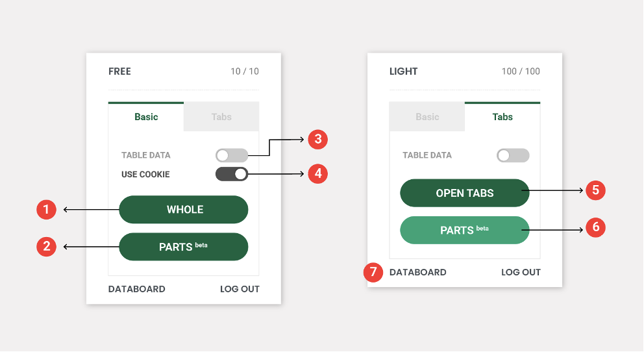Click LOG OUT in the LIGHT panel
This screenshot has height=352, width=644.
(x=521, y=272)
